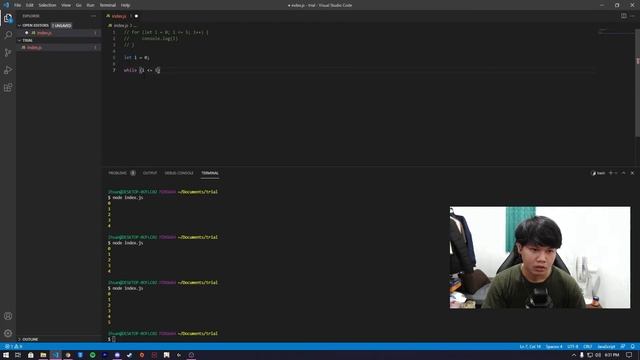The image size is (640, 360).
Task: Open Spotify from the taskbar
Action: [93, 355]
